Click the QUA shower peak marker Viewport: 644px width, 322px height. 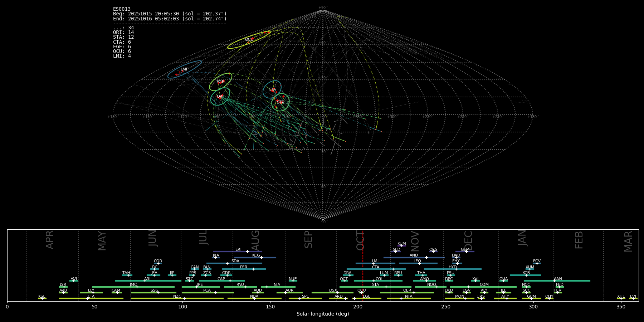503,281
